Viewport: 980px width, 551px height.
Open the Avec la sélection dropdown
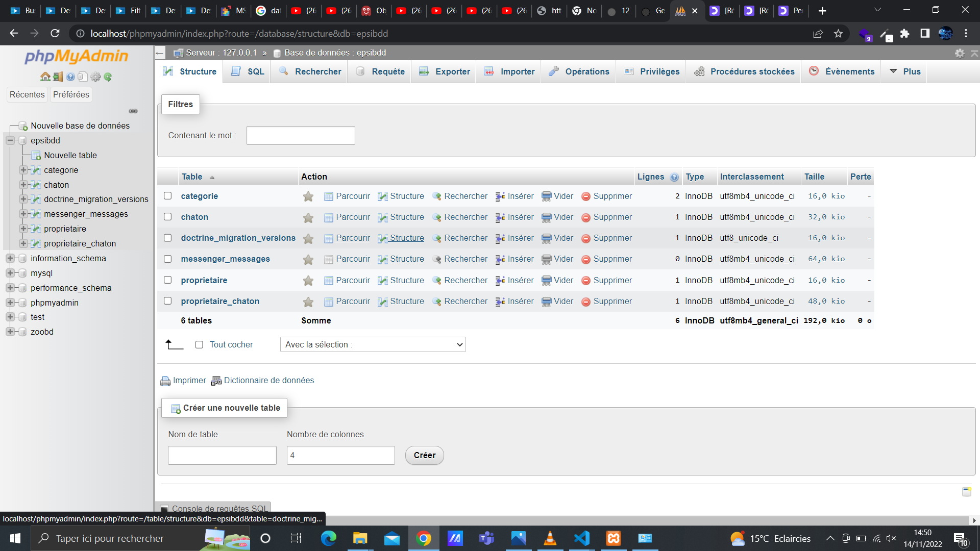[373, 344]
